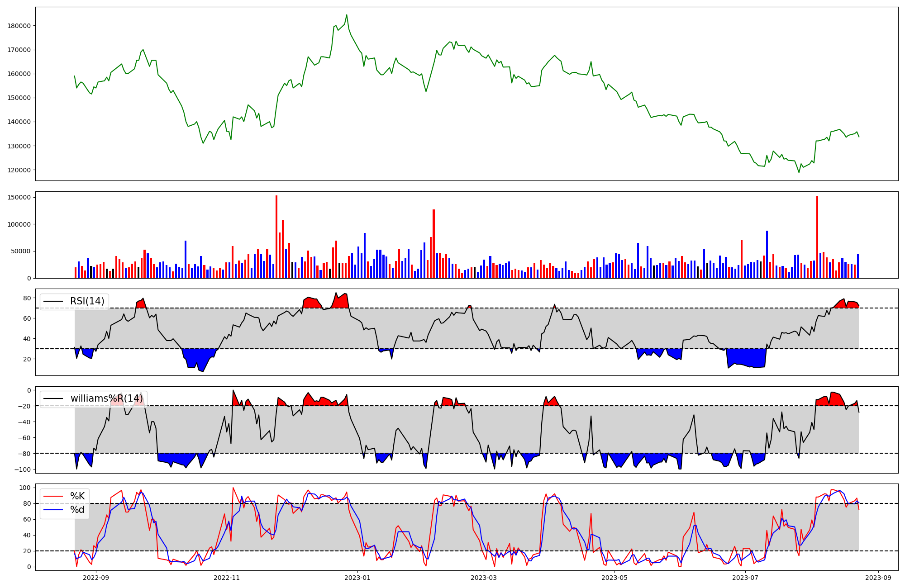Screen dimensions: 905x588
Task: Click the RSI axis tick label 80
Action: coord(27,298)
